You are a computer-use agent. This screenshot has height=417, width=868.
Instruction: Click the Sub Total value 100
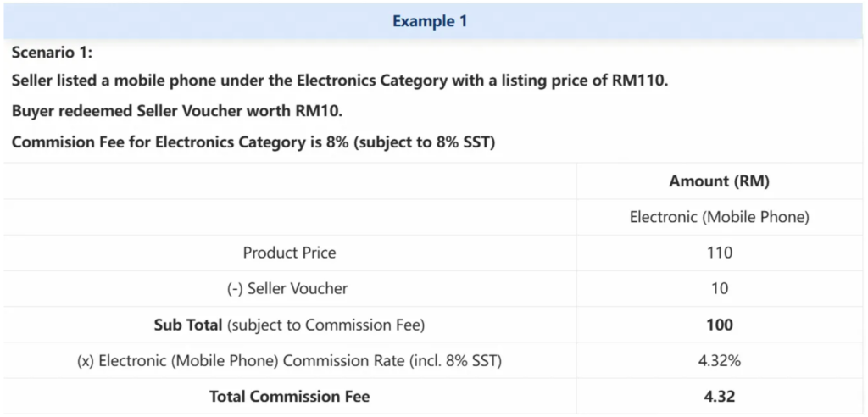click(x=720, y=325)
